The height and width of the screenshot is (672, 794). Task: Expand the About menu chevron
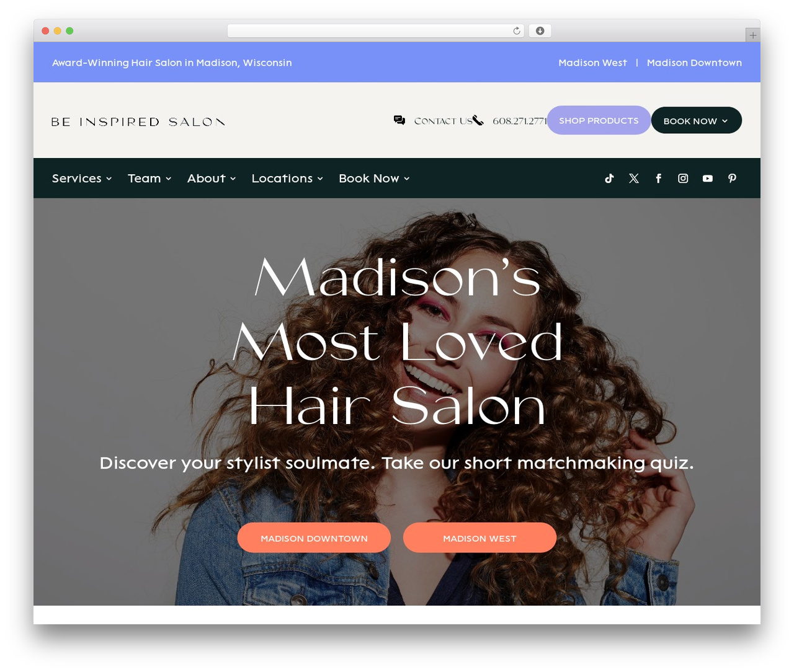coord(233,179)
